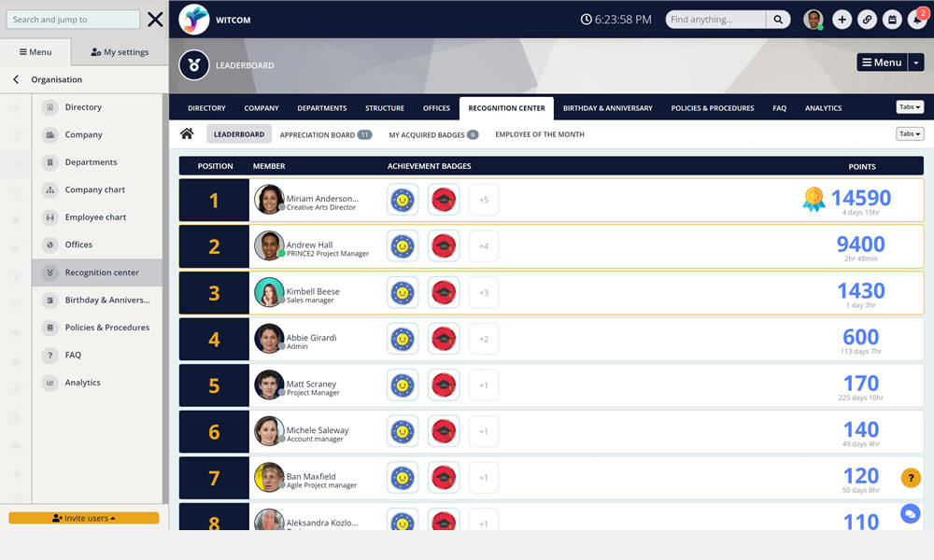
Task: Open the Tabs dropdown in main navigation
Action: coord(909,107)
